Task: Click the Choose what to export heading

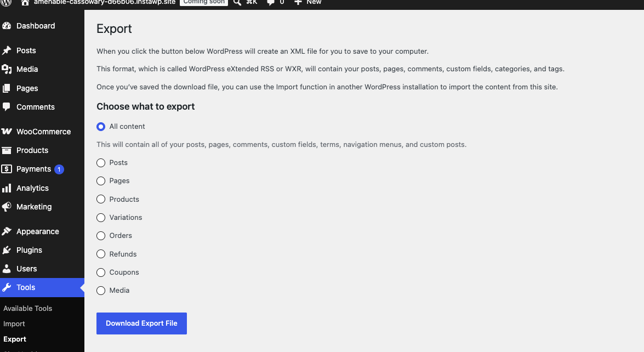Action: click(145, 106)
